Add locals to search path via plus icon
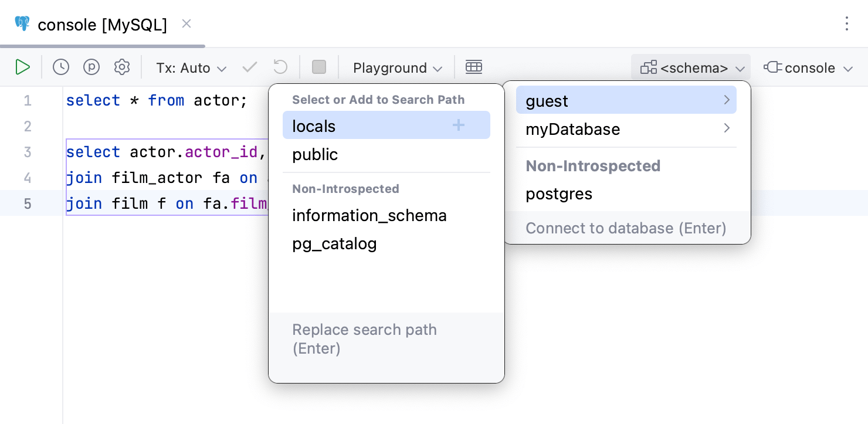This screenshot has width=868, height=424. click(x=458, y=125)
